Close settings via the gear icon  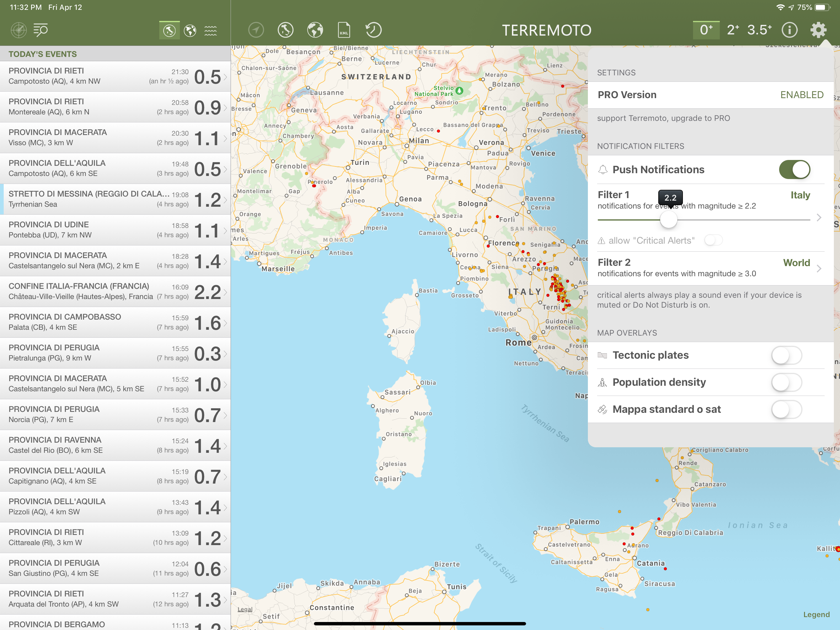pos(818,30)
